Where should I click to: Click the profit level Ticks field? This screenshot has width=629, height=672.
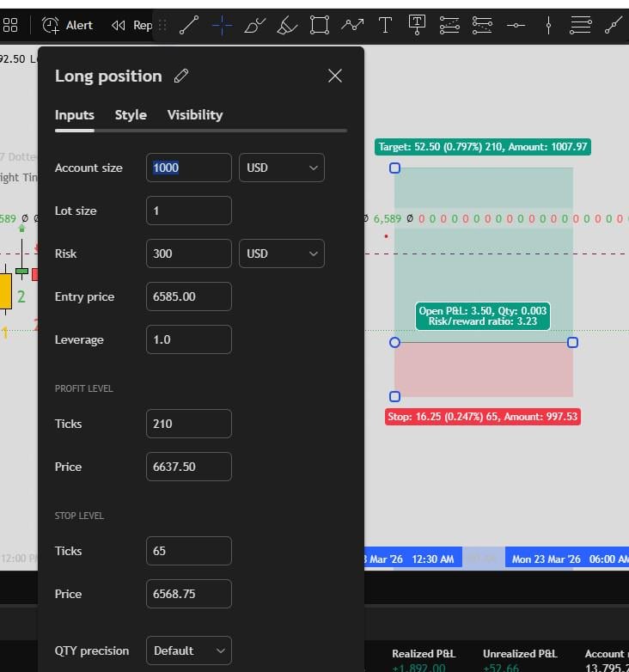coord(188,424)
